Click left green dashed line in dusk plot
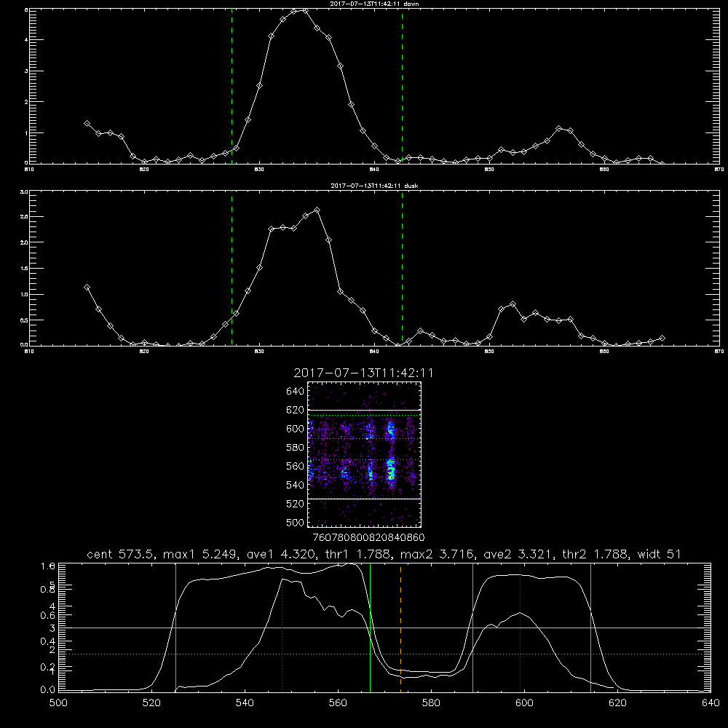The width and height of the screenshot is (728, 728). tap(232, 268)
